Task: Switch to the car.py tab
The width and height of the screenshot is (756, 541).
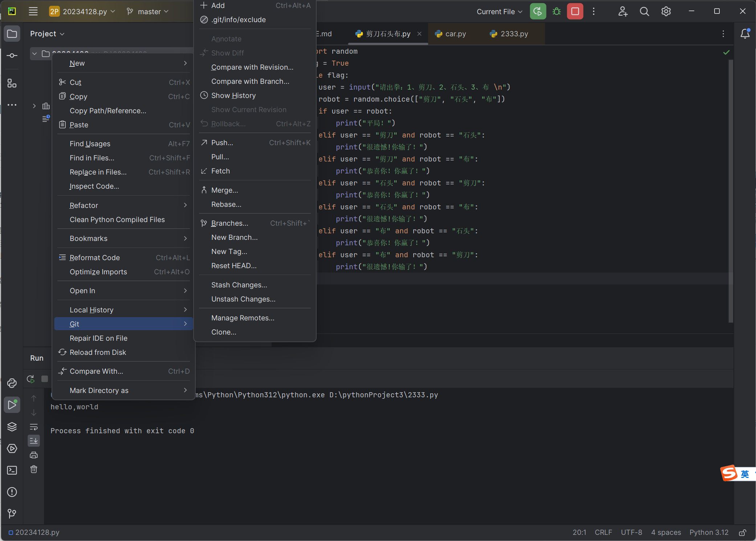Action: [x=455, y=34]
